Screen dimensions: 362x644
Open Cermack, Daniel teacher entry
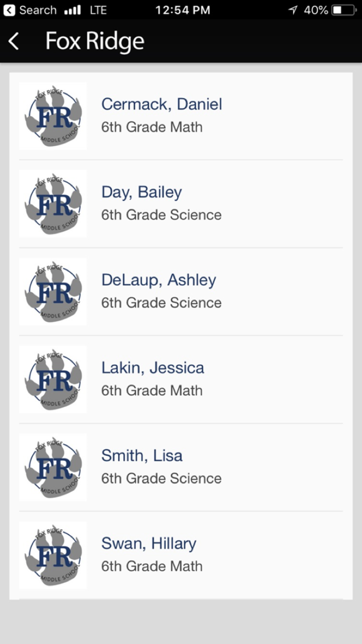click(161, 104)
